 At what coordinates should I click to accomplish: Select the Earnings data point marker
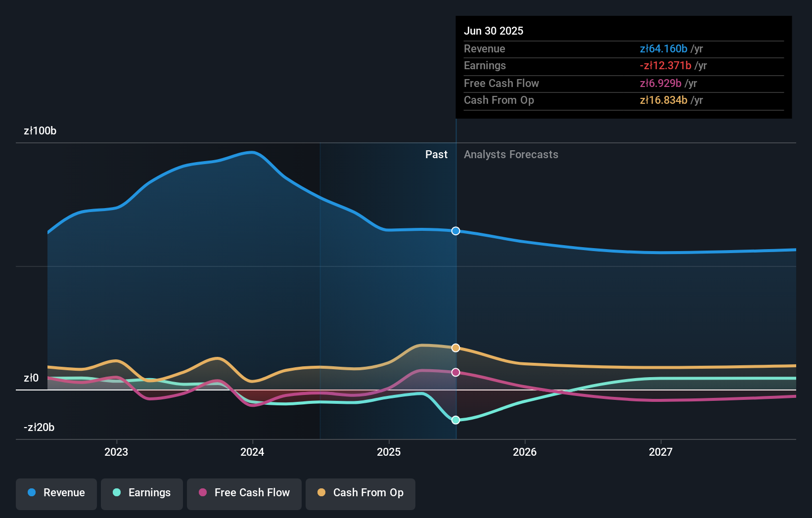(455, 420)
